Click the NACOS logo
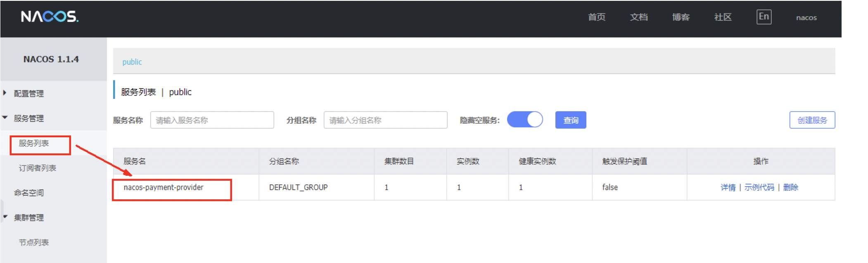This screenshot has height=263, width=868. 50,17
